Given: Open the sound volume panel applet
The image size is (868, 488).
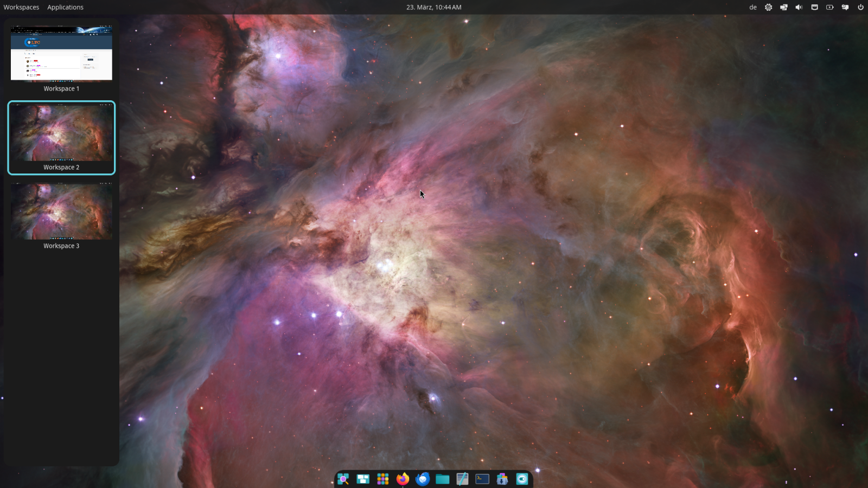Looking at the screenshot, I should click(x=799, y=7).
